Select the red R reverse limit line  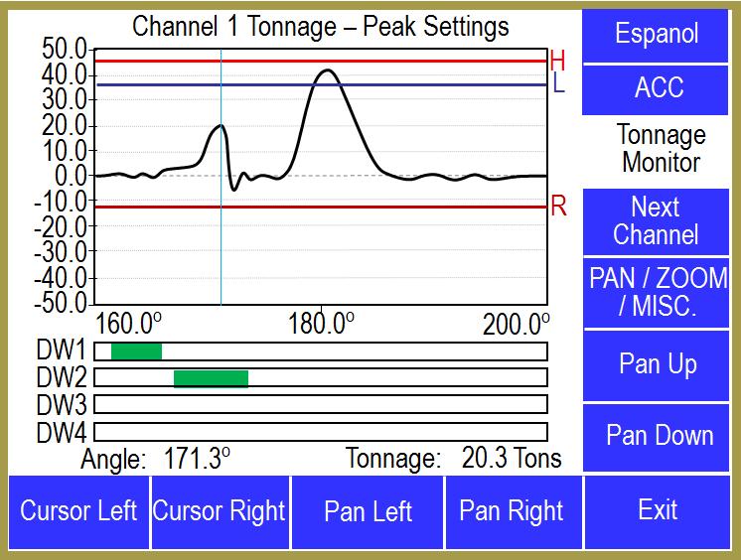pyautogui.click(x=397, y=207)
